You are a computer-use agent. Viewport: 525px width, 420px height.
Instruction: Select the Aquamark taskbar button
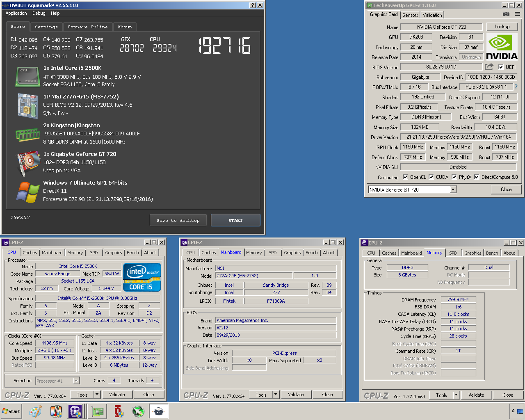point(159,411)
